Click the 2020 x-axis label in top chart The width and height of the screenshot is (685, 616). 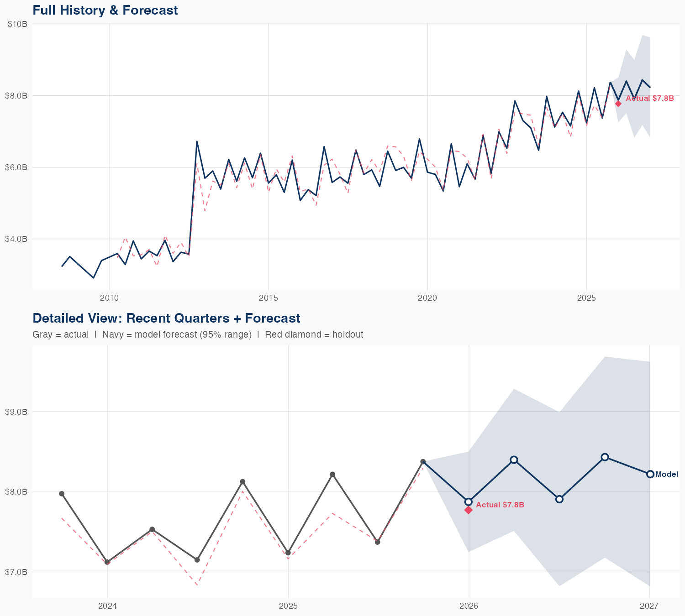(427, 298)
